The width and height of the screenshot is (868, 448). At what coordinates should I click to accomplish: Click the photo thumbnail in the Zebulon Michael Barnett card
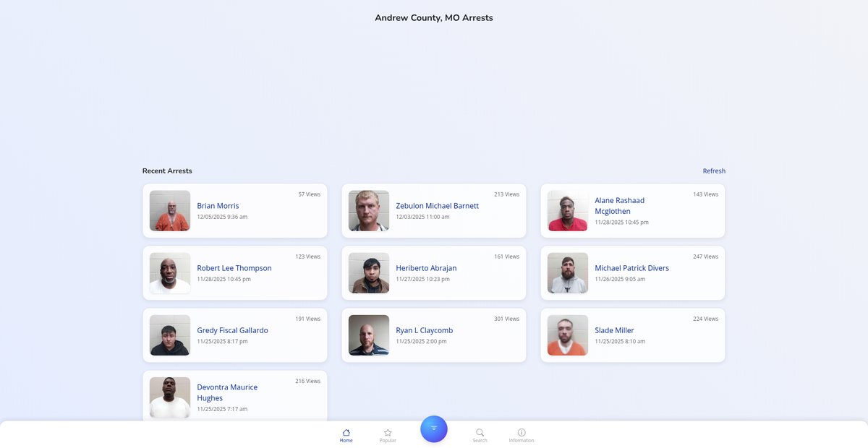pos(369,211)
